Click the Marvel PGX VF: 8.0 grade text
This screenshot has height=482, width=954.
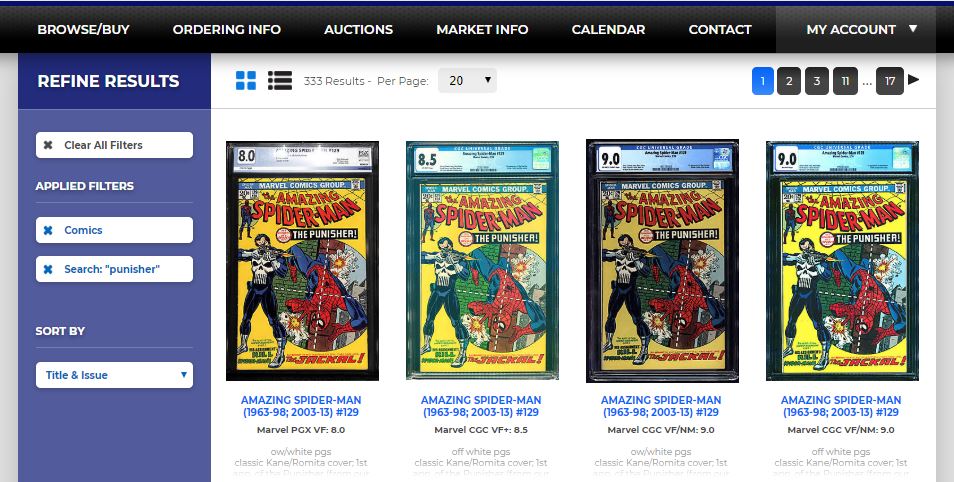coord(301,430)
